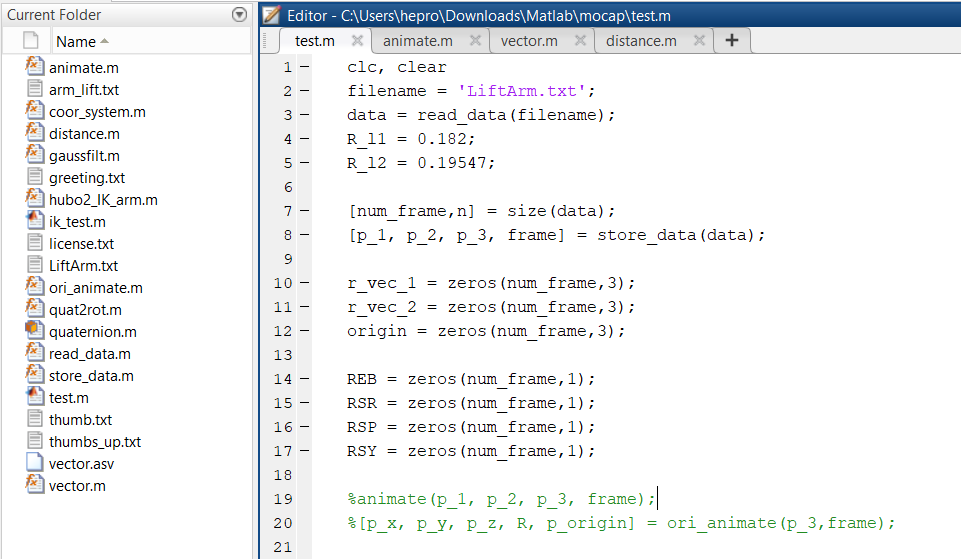Switch to the animate.m editor tab
Screen dimensions: 961x559
point(418,41)
